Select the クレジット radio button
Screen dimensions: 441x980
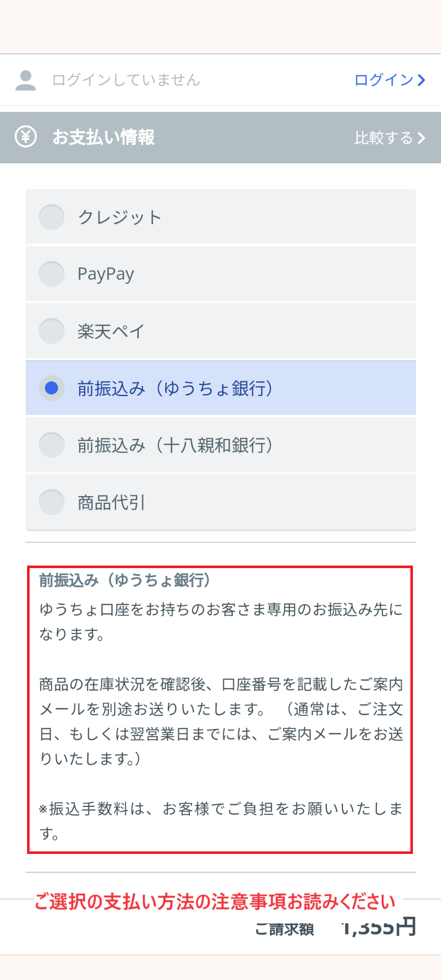point(52,217)
